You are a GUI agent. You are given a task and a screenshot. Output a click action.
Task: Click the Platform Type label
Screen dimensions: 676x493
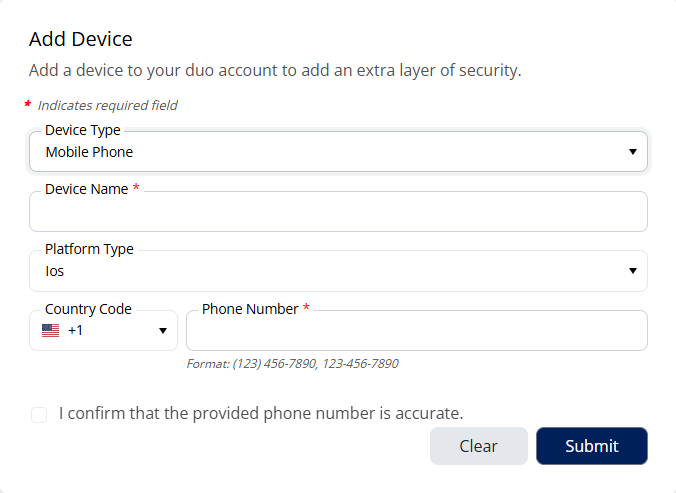(x=89, y=249)
